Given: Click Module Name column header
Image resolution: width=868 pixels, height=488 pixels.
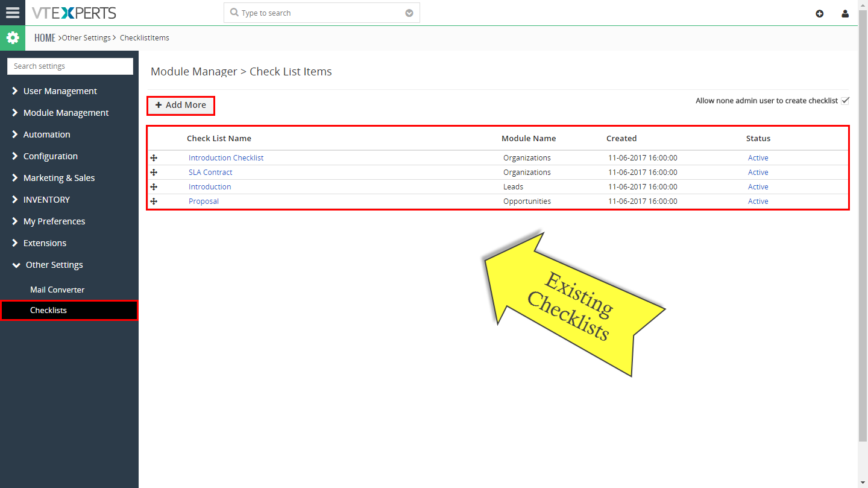Looking at the screenshot, I should pos(529,138).
